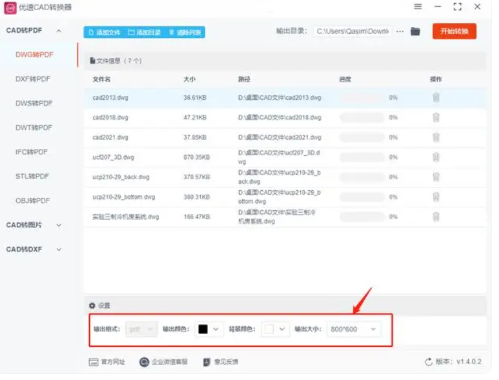
Task: Click the 36.61KB size cell
Action: click(195, 98)
